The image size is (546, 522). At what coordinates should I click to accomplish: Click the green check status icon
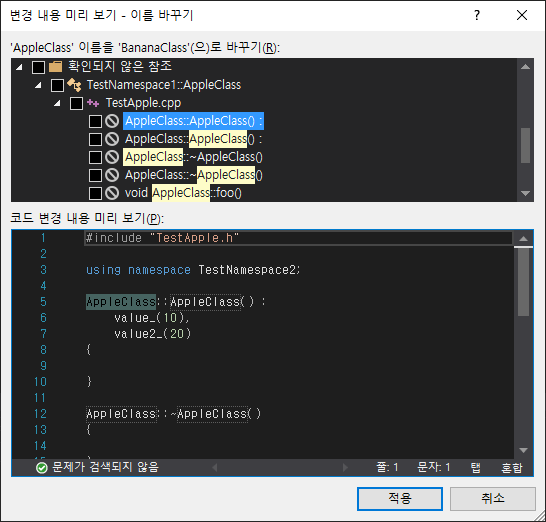42,468
